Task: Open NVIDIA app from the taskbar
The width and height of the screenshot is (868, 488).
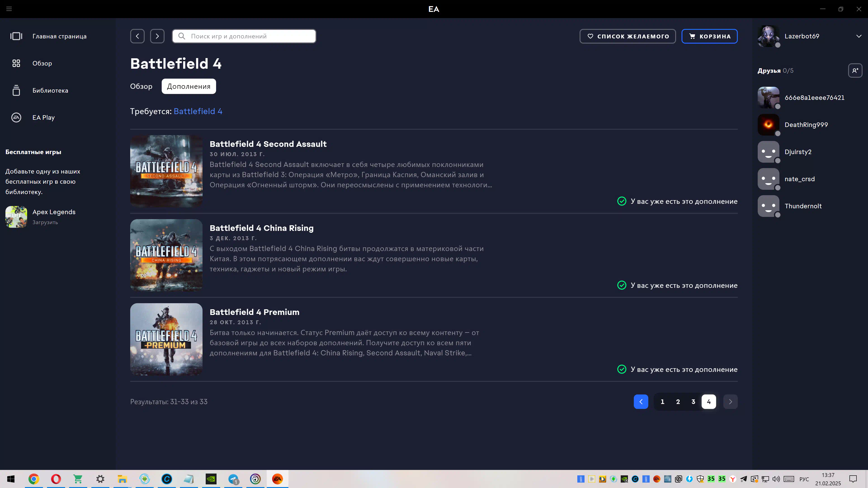Action: click(x=211, y=479)
